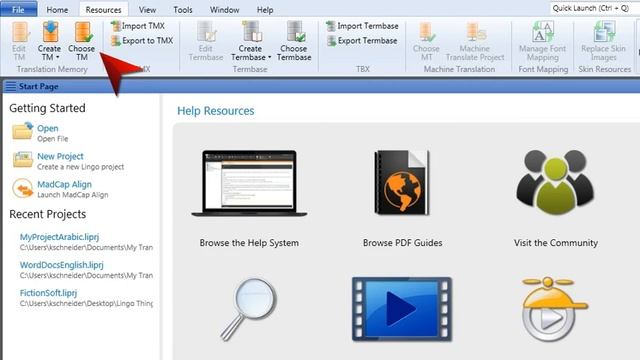The width and height of the screenshot is (640, 360).
Task: Click the Machine Translate Project icon
Action: pyautogui.click(x=475, y=32)
